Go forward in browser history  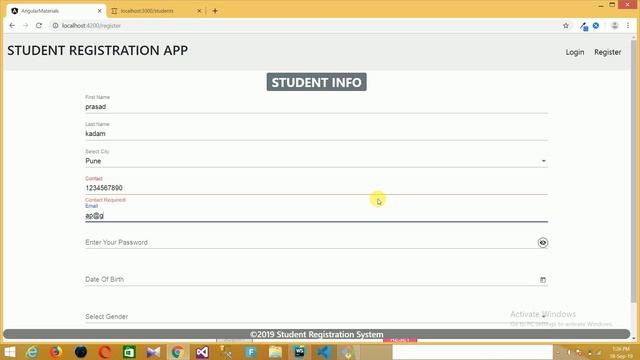coord(25,26)
